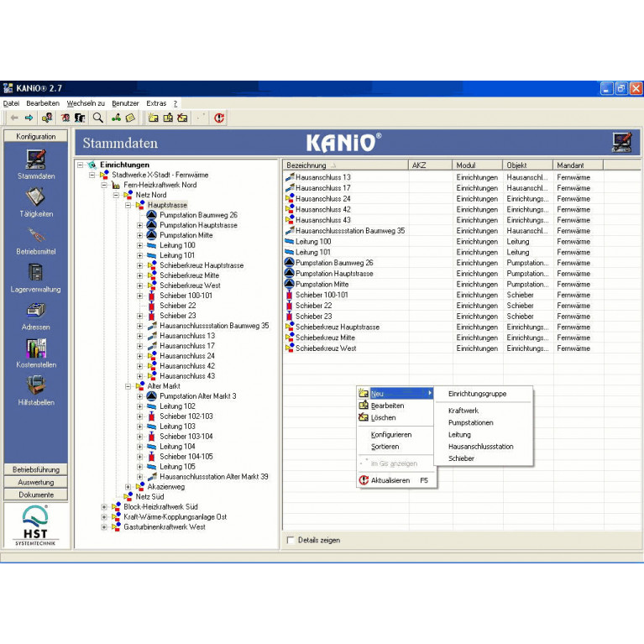Expand the Leitung 100 tree node

(140, 245)
